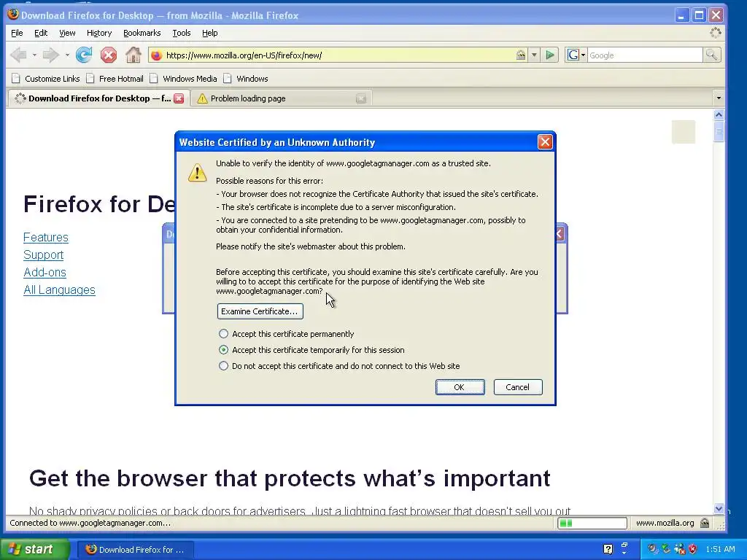
Task: Switch to Problem loading page tab
Action: pos(281,98)
